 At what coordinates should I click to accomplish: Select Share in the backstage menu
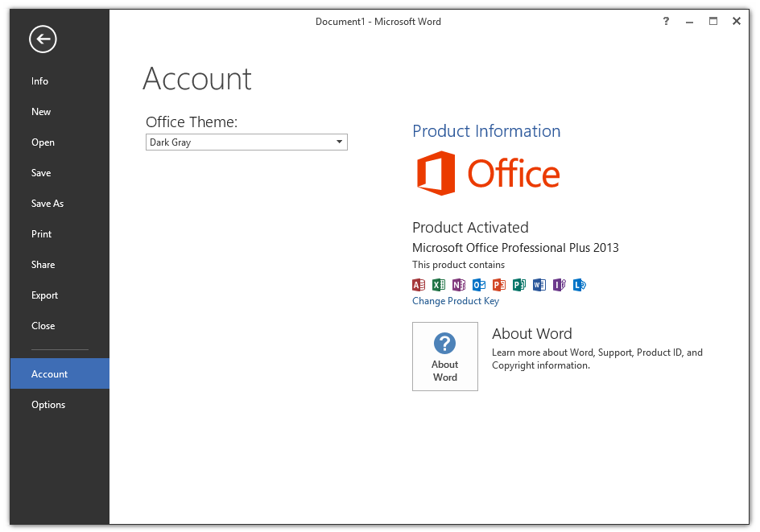point(43,265)
